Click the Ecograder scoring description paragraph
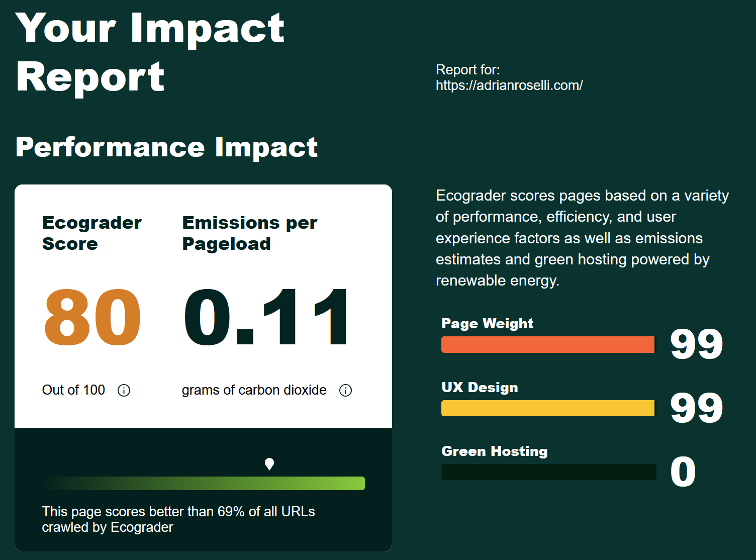The width and height of the screenshot is (756, 560). [x=582, y=238]
